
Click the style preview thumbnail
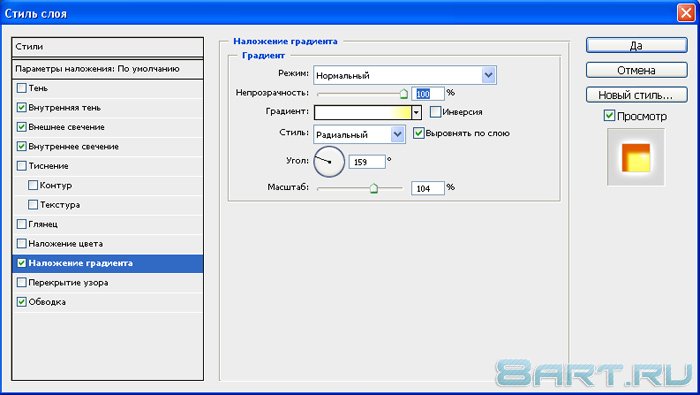point(636,157)
